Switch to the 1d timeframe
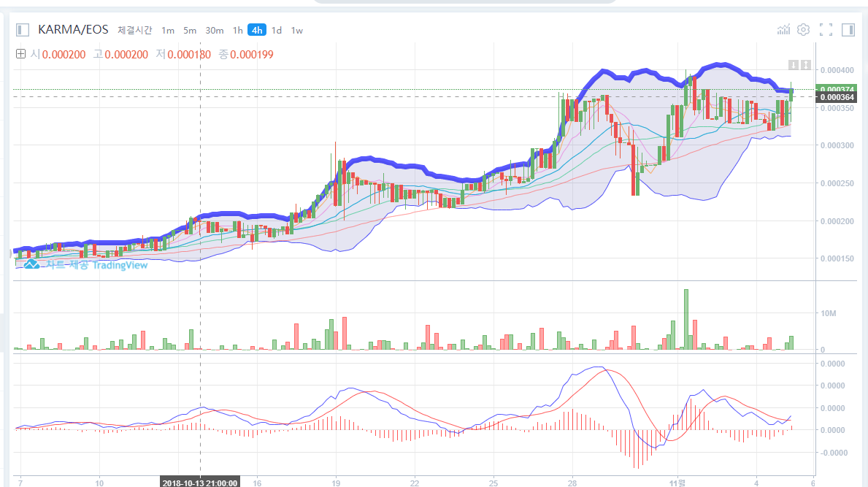Viewport: 868px width, 487px height. tap(276, 31)
